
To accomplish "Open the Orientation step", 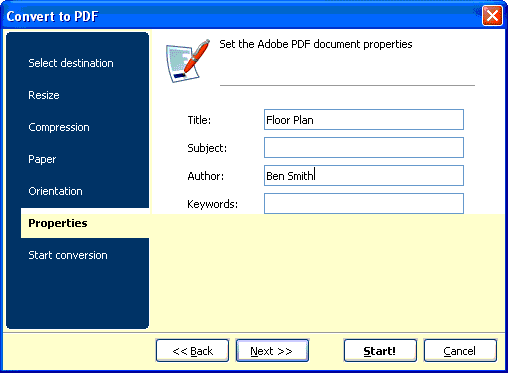I will click(x=55, y=191).
